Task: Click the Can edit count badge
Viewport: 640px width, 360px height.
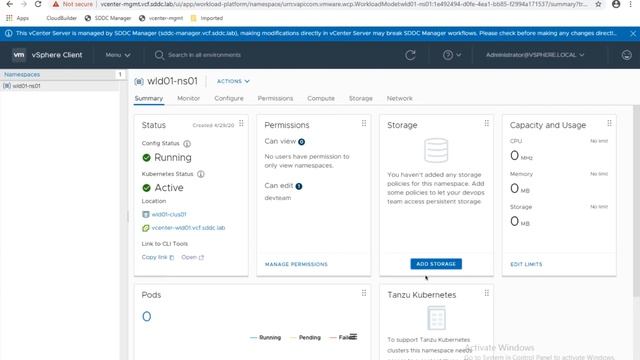Action: pos(299,186)
